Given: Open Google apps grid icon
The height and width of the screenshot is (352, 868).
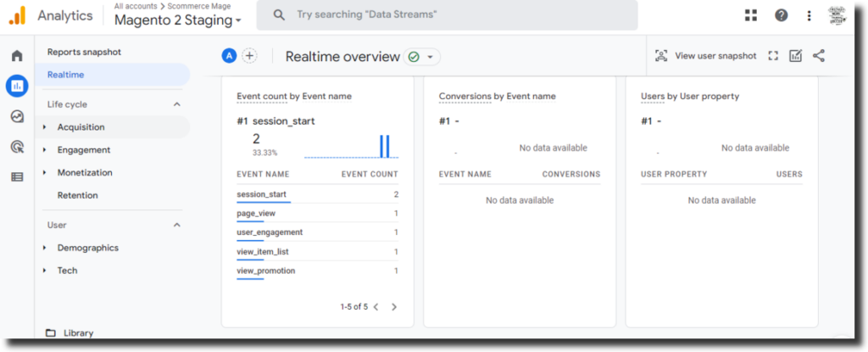Looking at the screenshot, I should 751,15.
